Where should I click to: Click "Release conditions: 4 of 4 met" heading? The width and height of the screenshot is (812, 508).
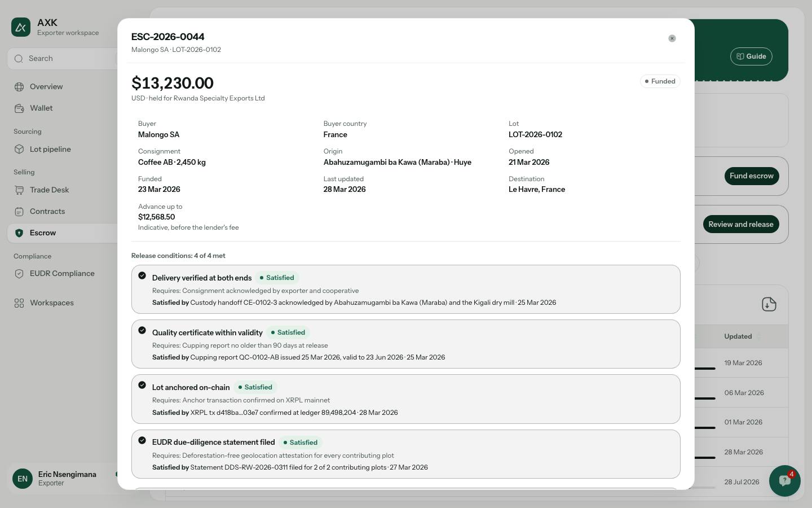pos(178,256)
